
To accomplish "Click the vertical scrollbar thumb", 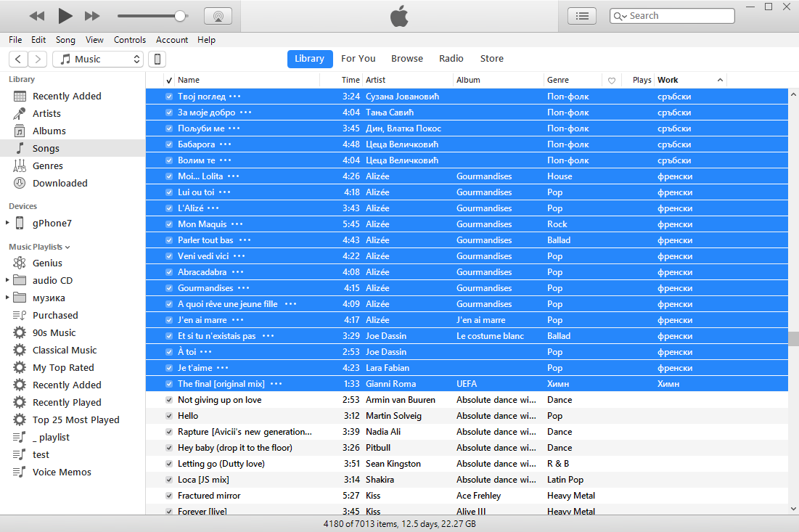I will pyautogui.click(x=793, y=339).
